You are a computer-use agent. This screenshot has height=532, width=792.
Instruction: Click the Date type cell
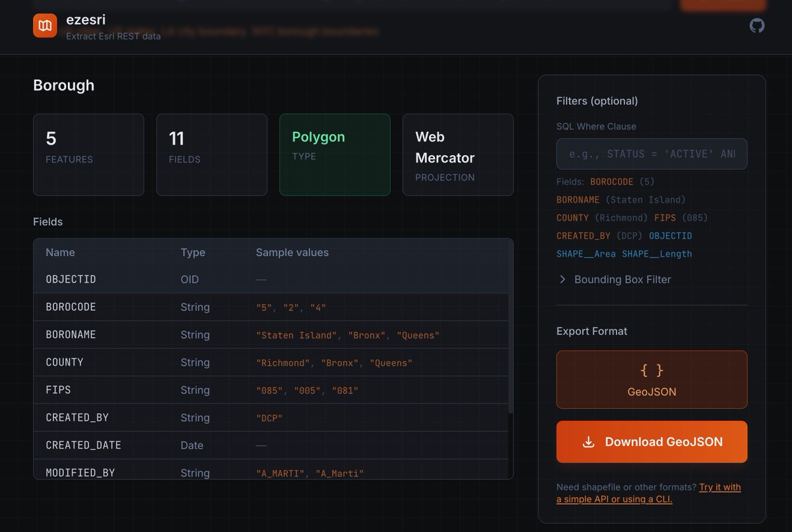click(192, 446)
